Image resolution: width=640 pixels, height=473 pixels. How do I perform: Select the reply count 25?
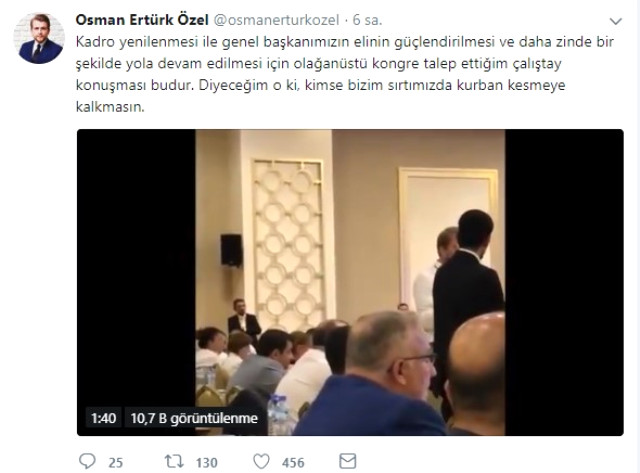point(116,462)
